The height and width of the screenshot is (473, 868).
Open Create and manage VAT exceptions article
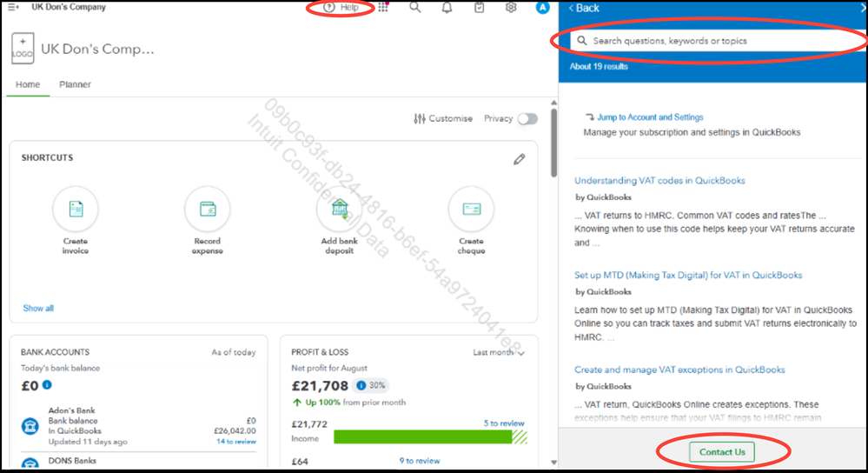[x=679, y=370]
